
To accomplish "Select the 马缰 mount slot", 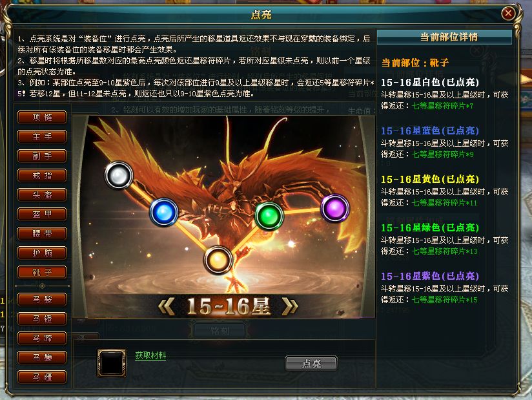I will (x=42, y=377).
